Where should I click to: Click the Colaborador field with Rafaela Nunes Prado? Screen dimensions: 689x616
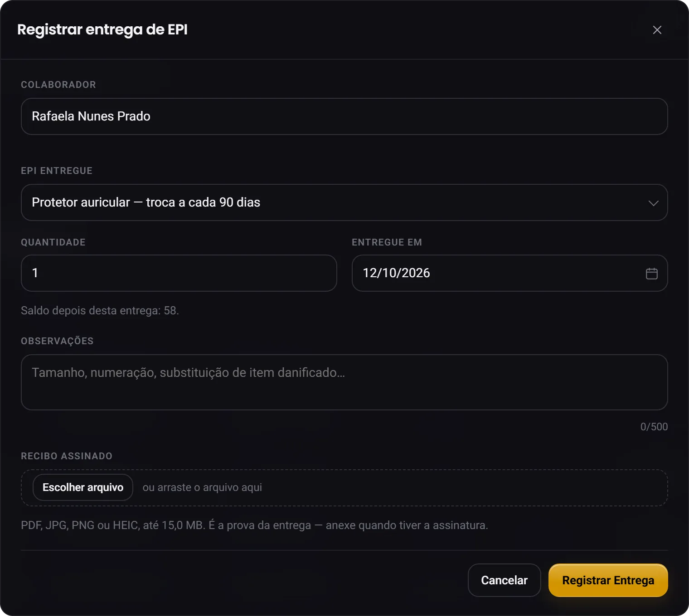click(344, 116)
